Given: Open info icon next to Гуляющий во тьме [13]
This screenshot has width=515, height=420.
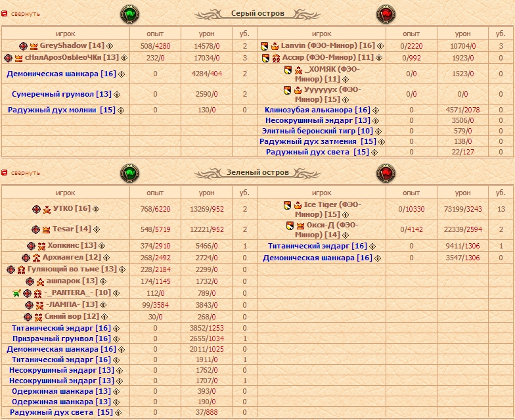Looking at the screenshot, I should pos(122,269).
